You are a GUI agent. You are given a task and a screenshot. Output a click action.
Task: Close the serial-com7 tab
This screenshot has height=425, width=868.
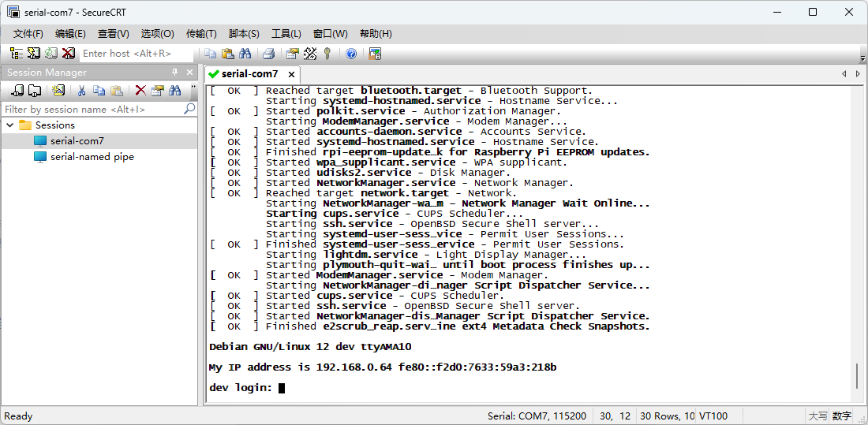pos(291,73)
